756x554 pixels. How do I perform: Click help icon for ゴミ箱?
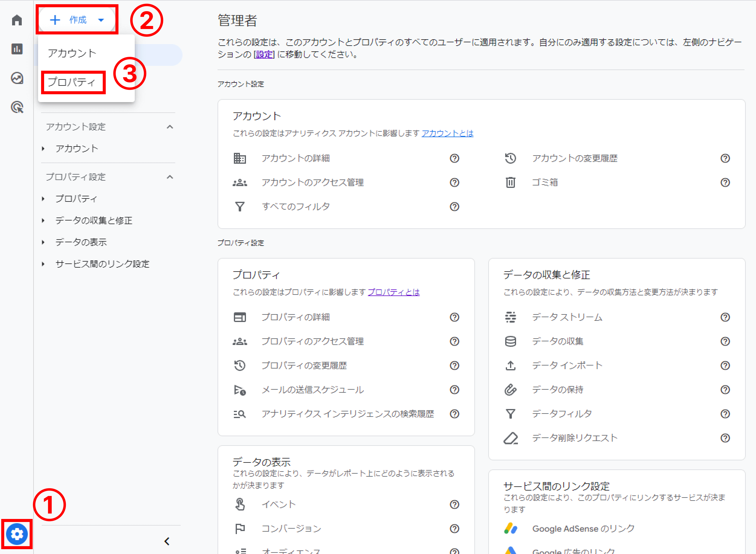click(725, 182)
